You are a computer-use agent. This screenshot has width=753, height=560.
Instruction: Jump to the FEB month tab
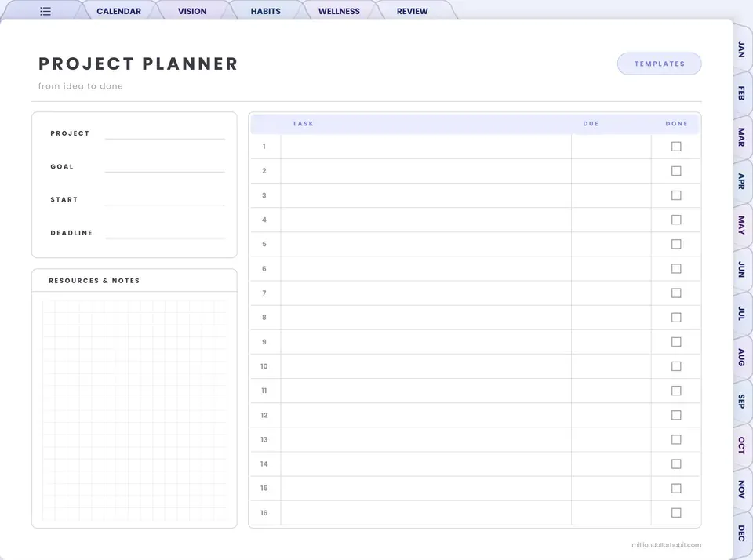pos(741,93)
